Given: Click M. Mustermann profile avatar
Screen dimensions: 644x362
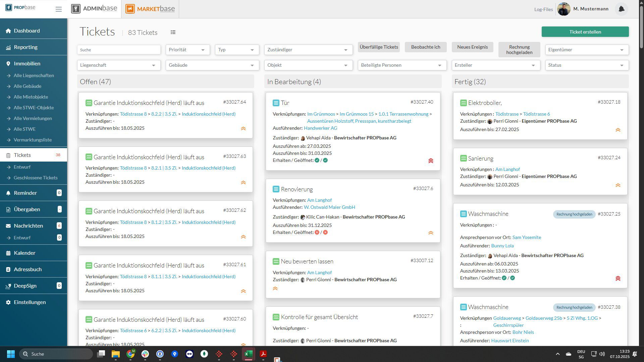Looking at the screenshot, I should pos(564,9).
